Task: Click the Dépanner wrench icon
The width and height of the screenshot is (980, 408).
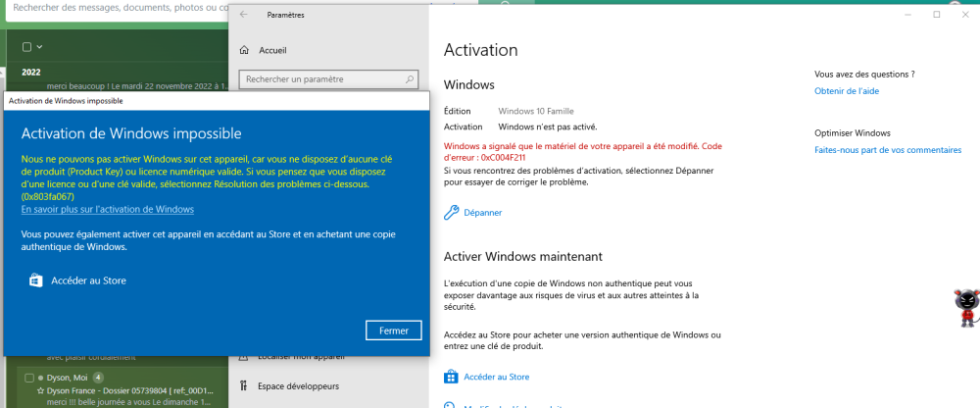Action: pos(451,213)
